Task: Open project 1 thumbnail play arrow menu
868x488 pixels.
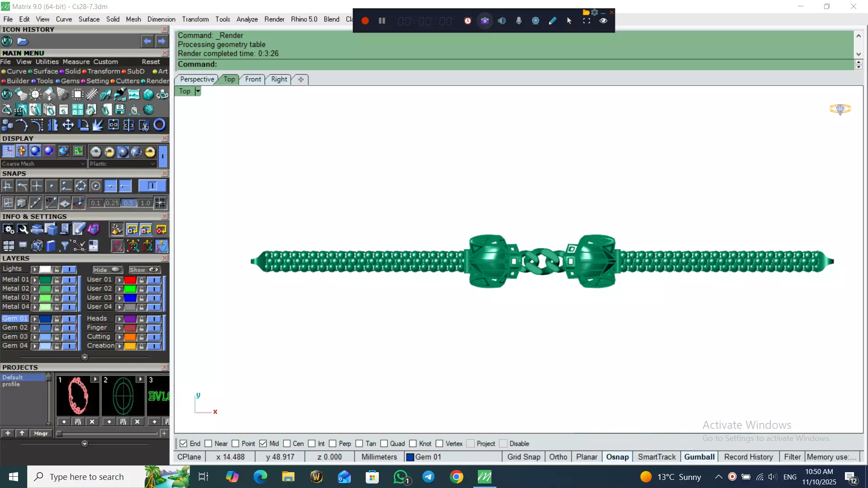Action: point(95,379)
